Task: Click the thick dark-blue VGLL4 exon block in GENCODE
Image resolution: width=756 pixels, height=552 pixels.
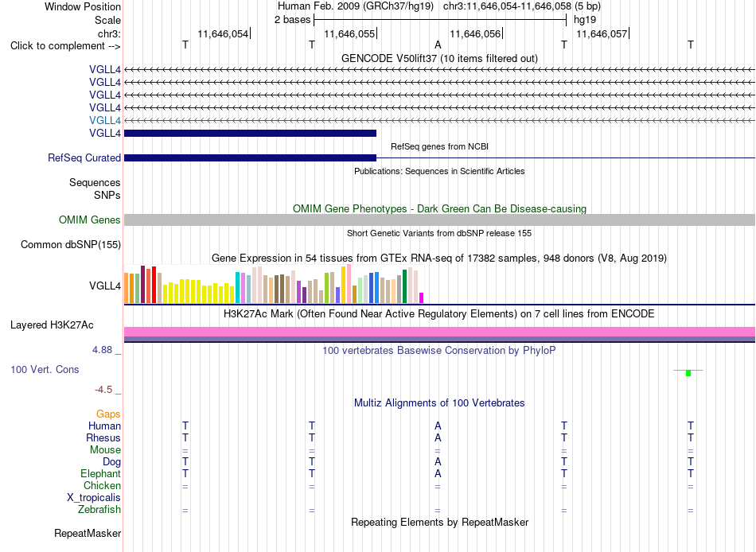Action: 250,133
